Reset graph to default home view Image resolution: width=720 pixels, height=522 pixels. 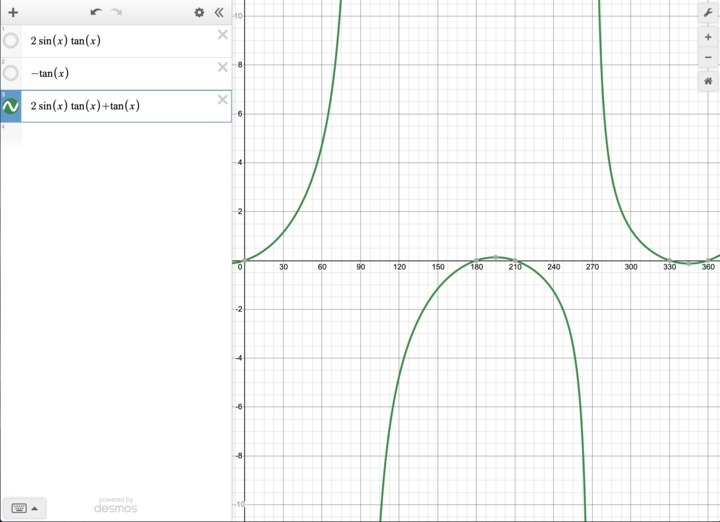pos(708,82)
